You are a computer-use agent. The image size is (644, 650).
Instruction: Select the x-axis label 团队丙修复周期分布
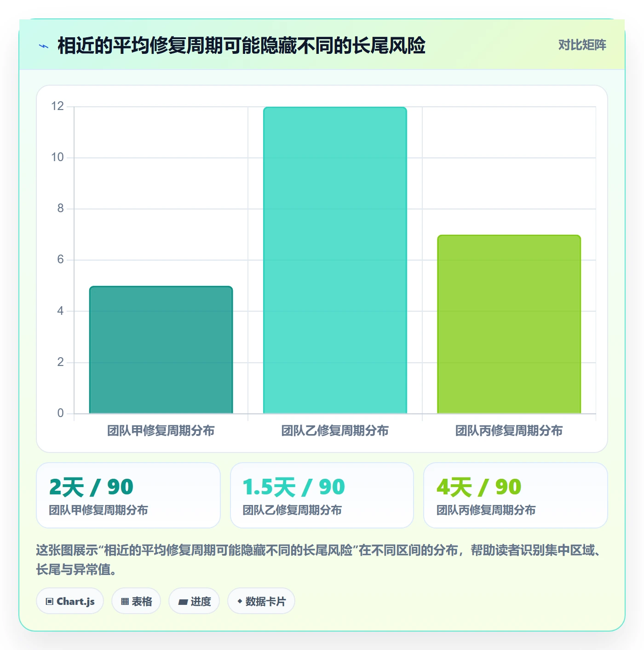coord(509,430)
